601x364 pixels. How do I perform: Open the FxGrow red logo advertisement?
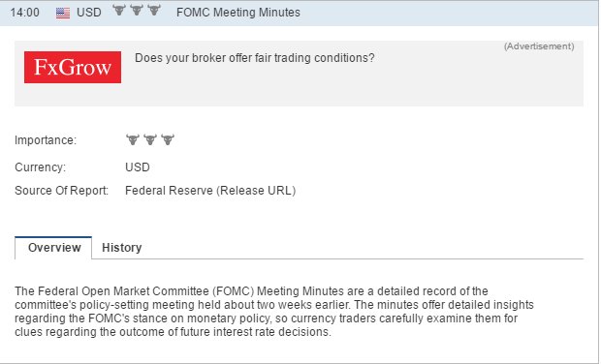click(73, 68)
